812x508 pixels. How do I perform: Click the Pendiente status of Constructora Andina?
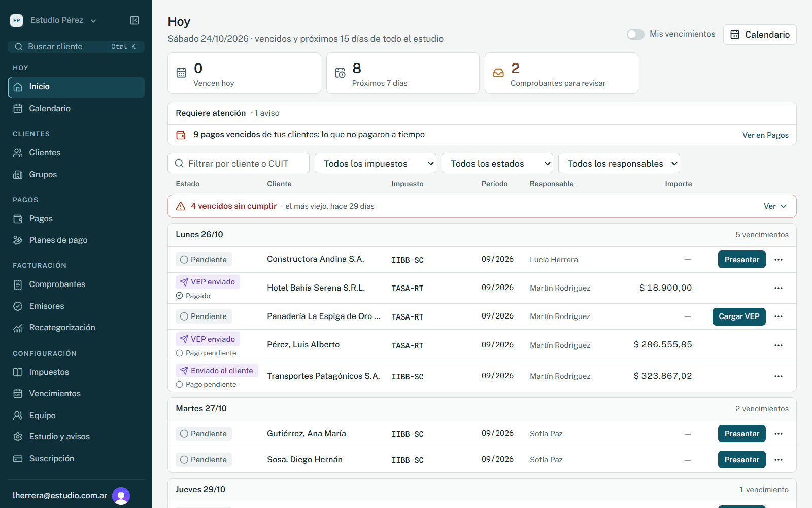204,260
